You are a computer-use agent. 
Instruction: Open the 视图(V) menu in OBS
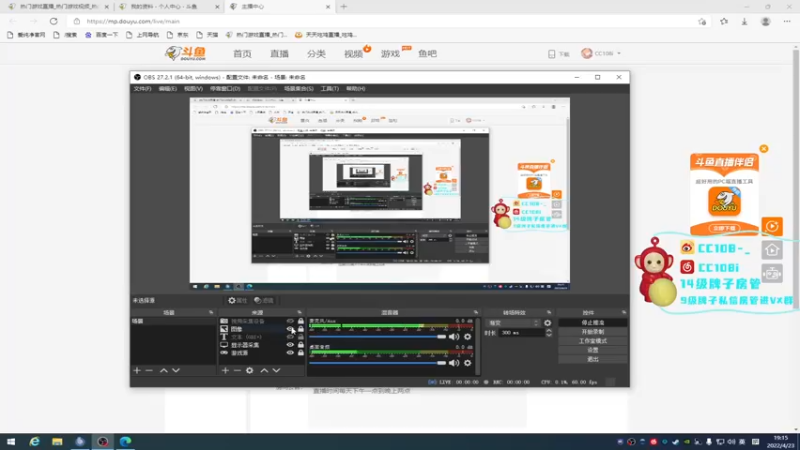click(193, 88)
